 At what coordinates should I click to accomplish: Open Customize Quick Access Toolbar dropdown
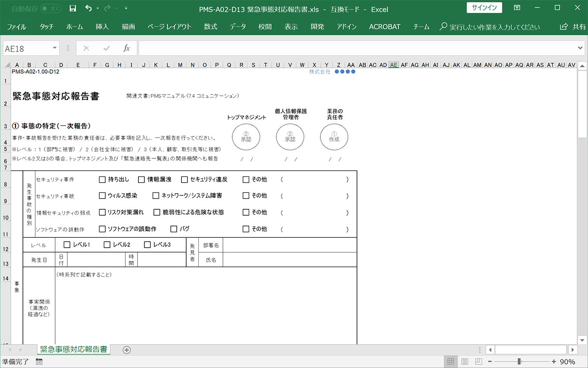pyautogui.click(x=125, y=9)
